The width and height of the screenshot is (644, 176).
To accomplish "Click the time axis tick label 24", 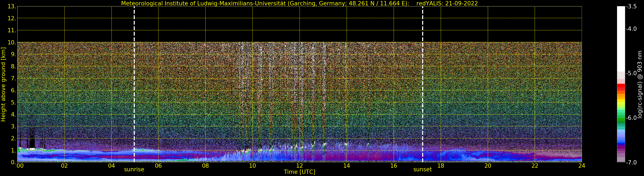I will [x=582, y=166].
